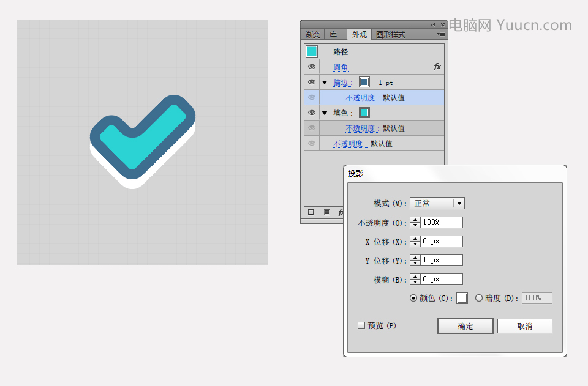The image size is (588, 386).
Task: Select the 颜色 radio button
Action: pyautogui.click(x=413, y=298)
